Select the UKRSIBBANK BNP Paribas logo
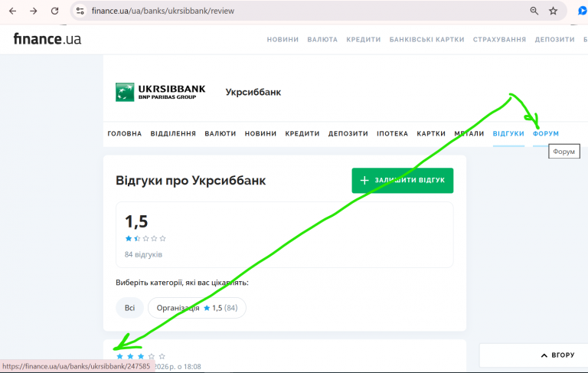This screenshot has height=373, width=588. coord(161,93)
